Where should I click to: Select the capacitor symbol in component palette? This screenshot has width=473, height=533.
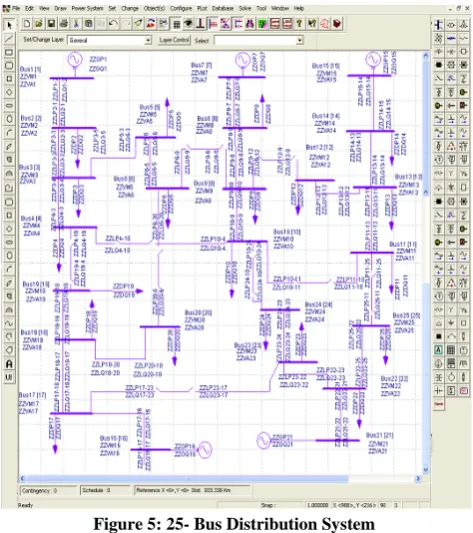tap(439, 391)
